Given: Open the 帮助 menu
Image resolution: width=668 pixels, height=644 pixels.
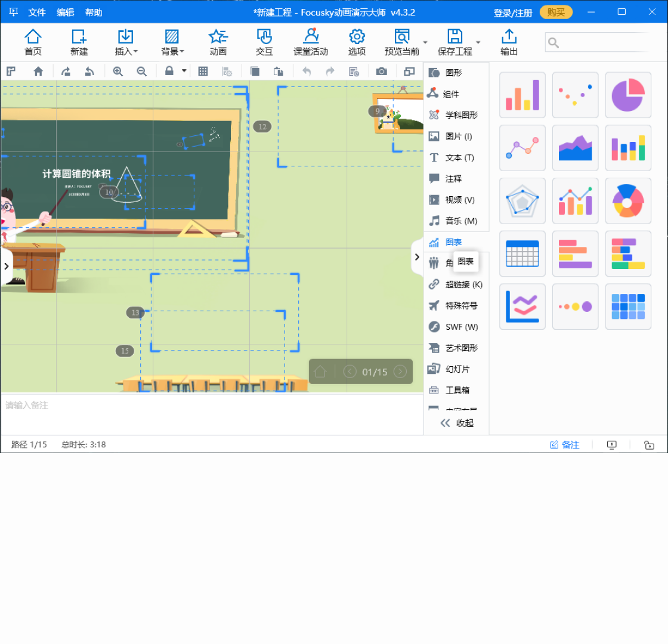Looking at the screenshot, I should tap(94, 13).
